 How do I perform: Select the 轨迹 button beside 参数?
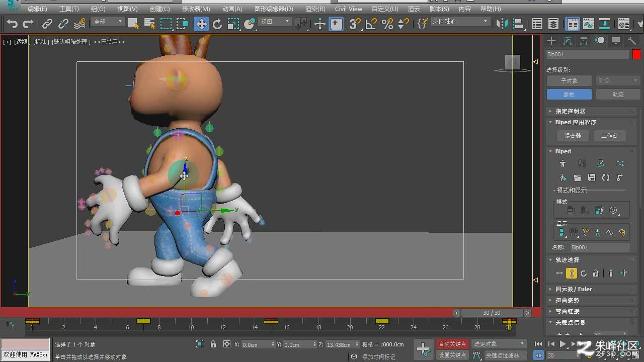click(x=618, y=95)
